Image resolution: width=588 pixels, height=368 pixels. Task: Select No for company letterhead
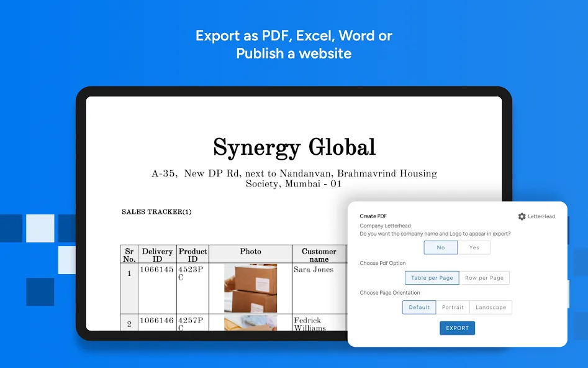441,247
